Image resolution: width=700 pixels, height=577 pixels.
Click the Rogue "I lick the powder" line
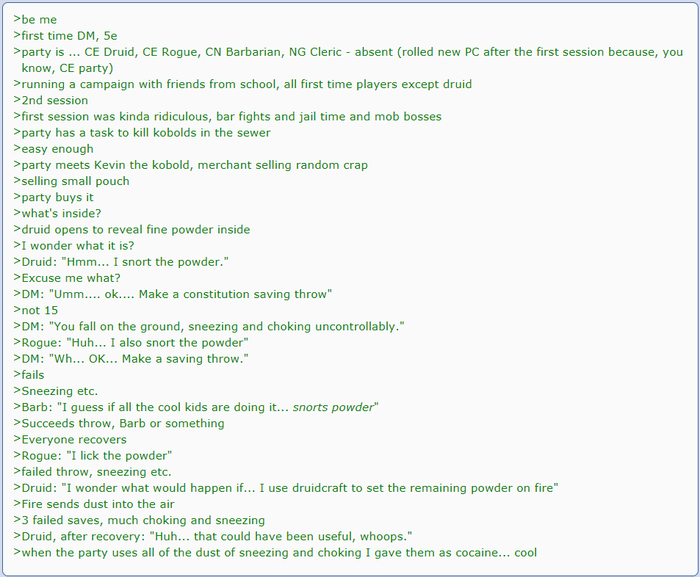pos(93,456)
